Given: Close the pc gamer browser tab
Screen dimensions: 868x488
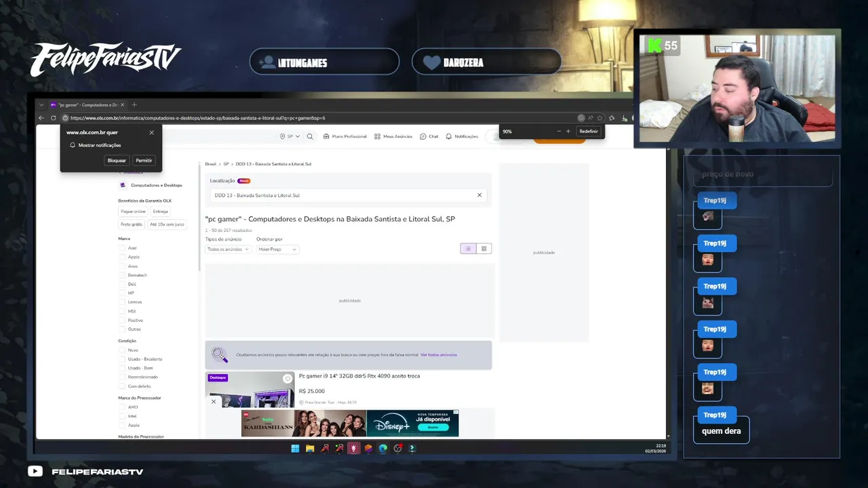Looking at the screenshot, I should (x=122, y=105).
